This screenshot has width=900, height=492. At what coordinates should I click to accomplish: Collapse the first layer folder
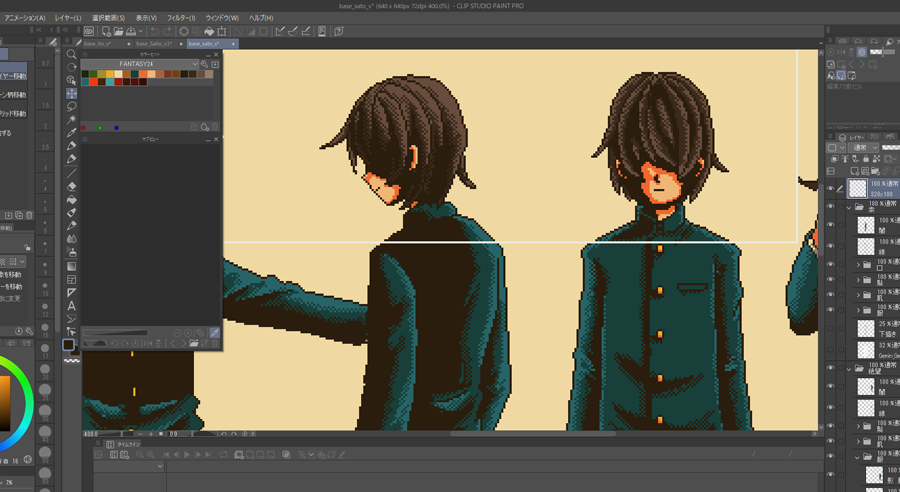pos(849,208)
